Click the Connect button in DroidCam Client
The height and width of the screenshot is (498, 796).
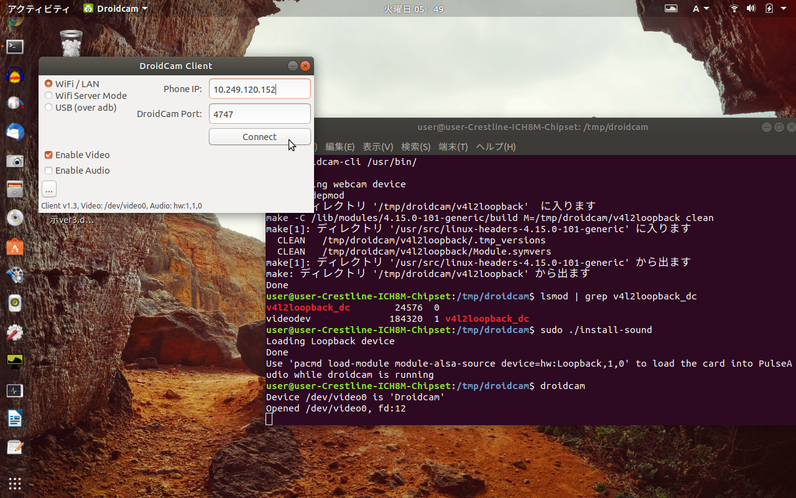(259, 137)
